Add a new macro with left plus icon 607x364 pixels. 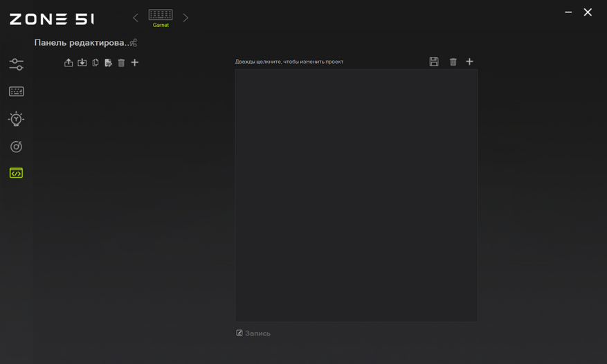tap(135, 62)
